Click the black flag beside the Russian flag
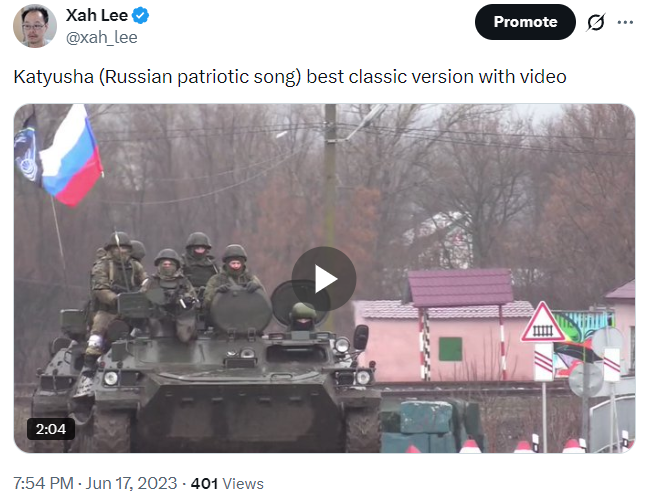This screenshot has height=503, width=647. (x=26, y=149)
